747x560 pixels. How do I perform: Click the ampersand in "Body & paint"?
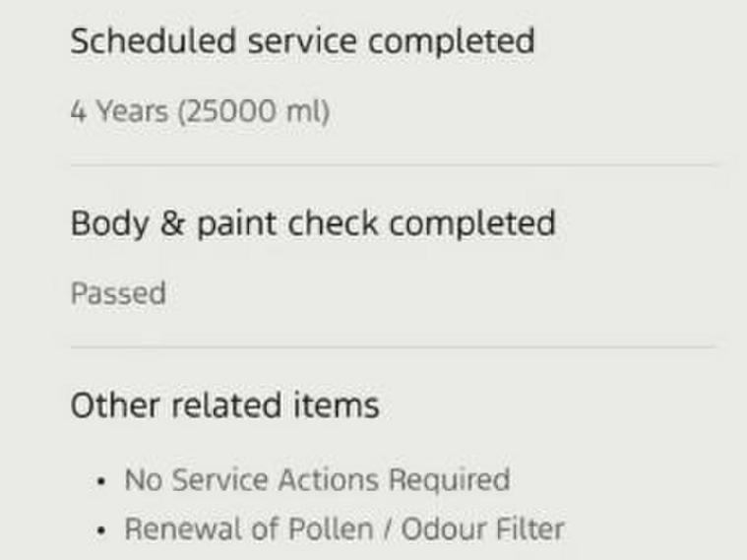point(160,222)
